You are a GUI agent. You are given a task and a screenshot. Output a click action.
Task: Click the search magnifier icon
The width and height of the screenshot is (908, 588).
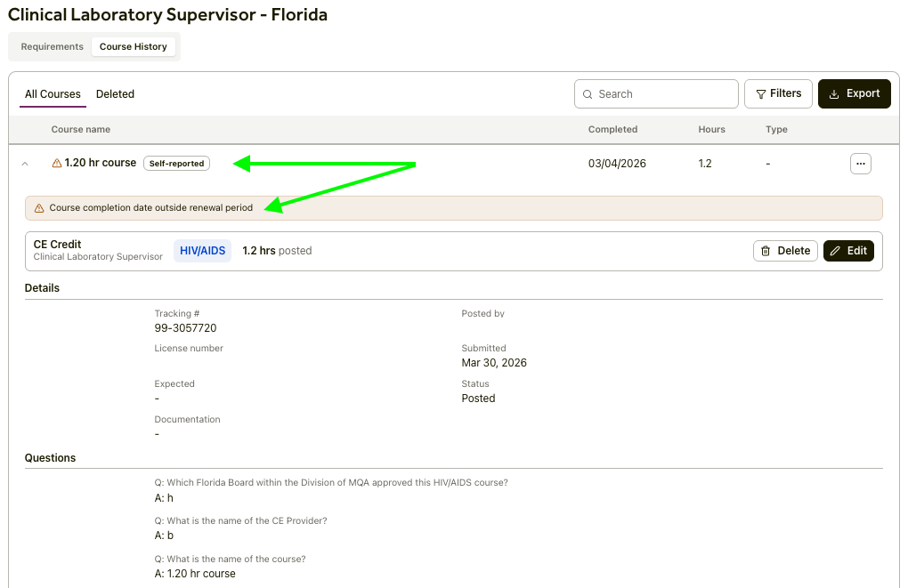tap(588, 94)
